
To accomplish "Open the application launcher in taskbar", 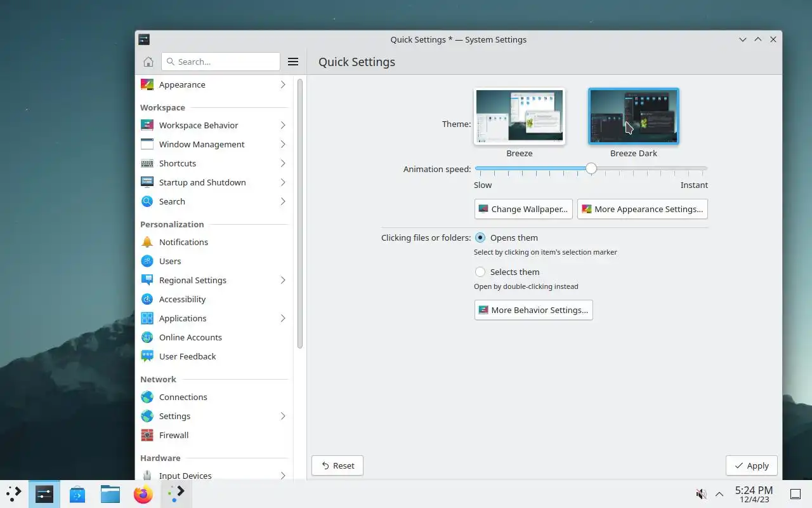I will tap(13, 493).
